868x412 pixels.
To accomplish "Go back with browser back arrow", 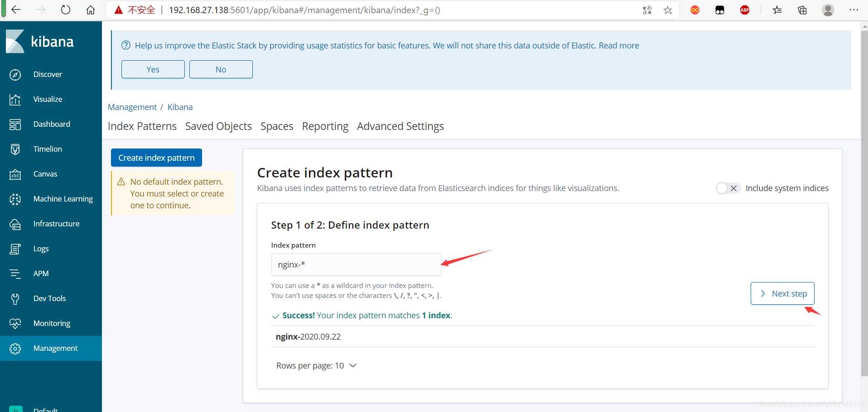I will 16,10.
